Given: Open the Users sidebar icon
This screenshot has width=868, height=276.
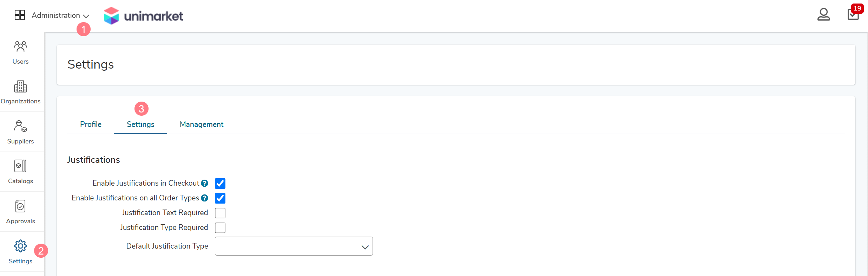Looking at the screenshot, I should click(x=20, y=46).
